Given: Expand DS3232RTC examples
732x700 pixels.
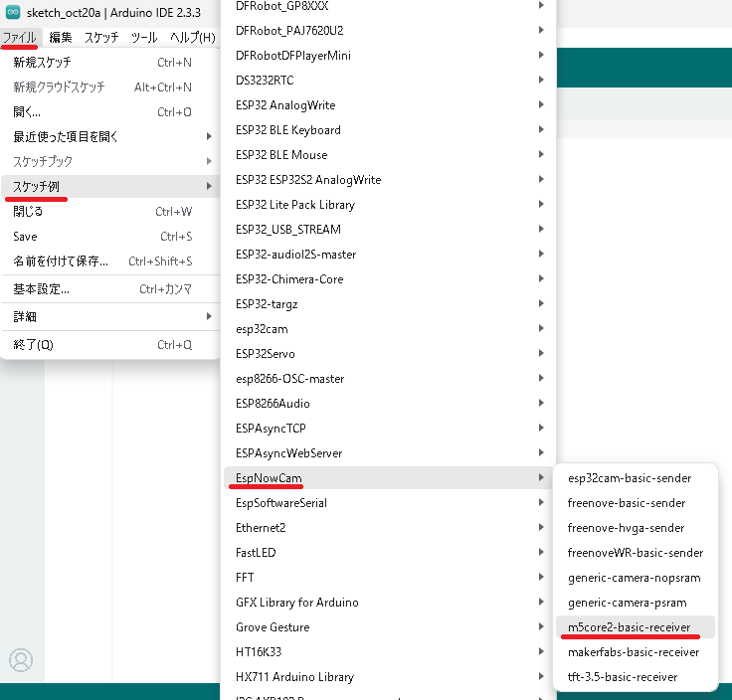Looking at the screenshot, I should (x=389, y=81).
